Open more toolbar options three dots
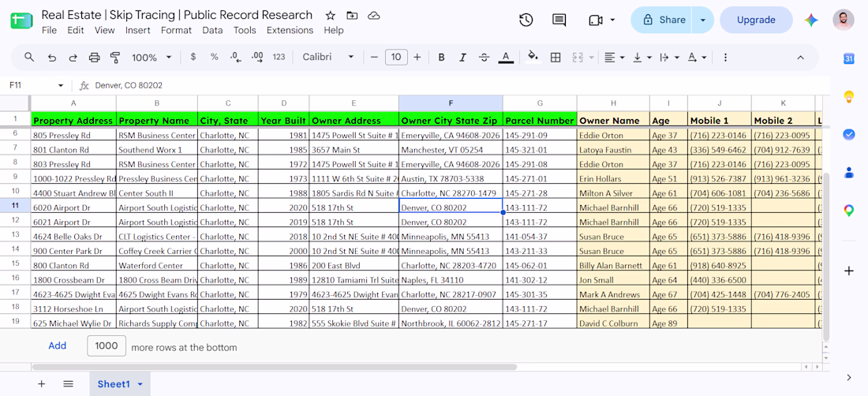This screenshot has height=396, width=868. 726,57
